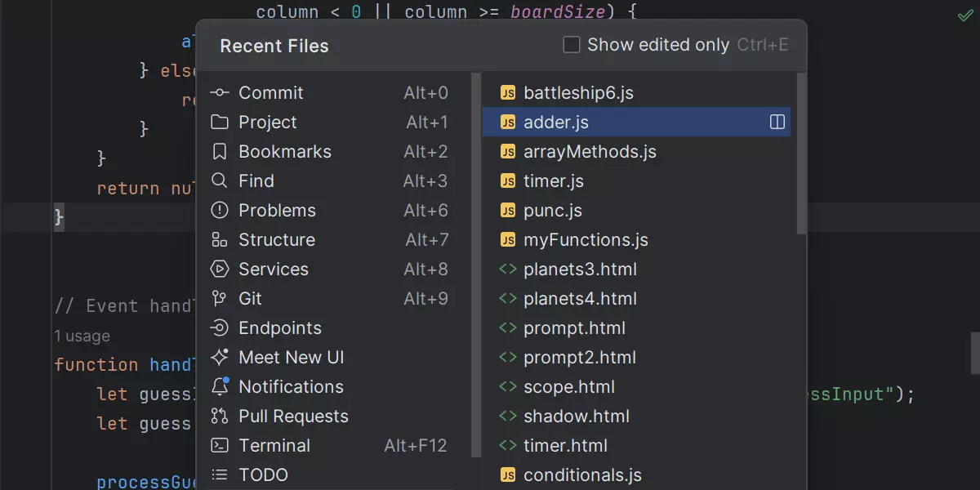This screenshot has width=980, height=490.
Task: Click the Commit tool window icon
Action: click(219, 93)
